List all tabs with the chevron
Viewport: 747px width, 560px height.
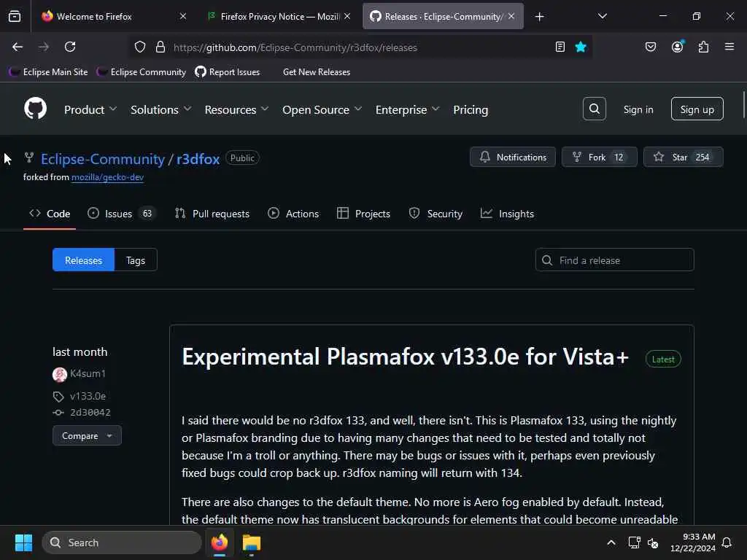coord(603,16)
